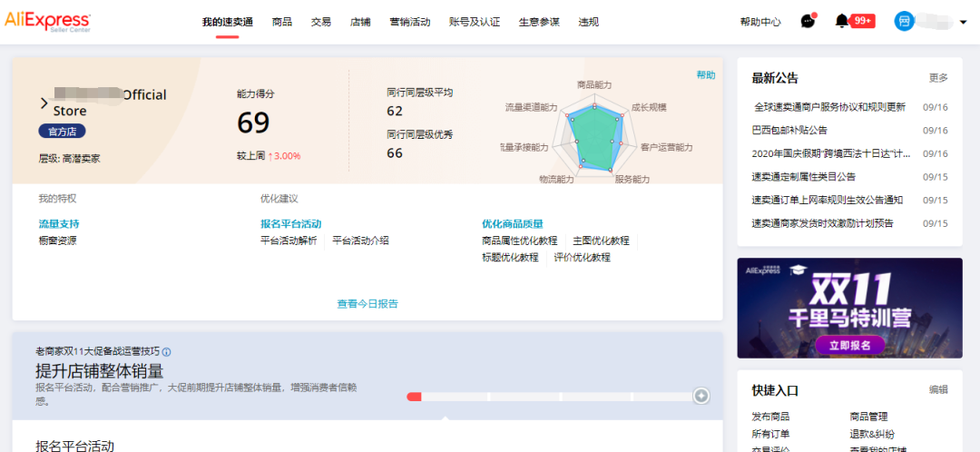Click the 商品能力 radar axis label

pyautogui.click(x=594, y=84)
